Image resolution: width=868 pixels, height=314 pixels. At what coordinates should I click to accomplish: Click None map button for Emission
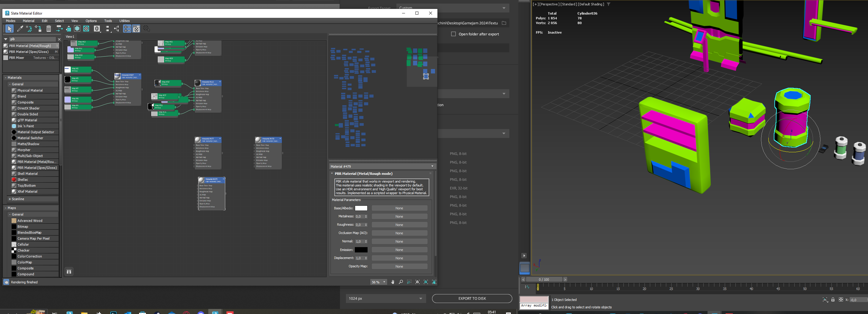click(399, 250)
